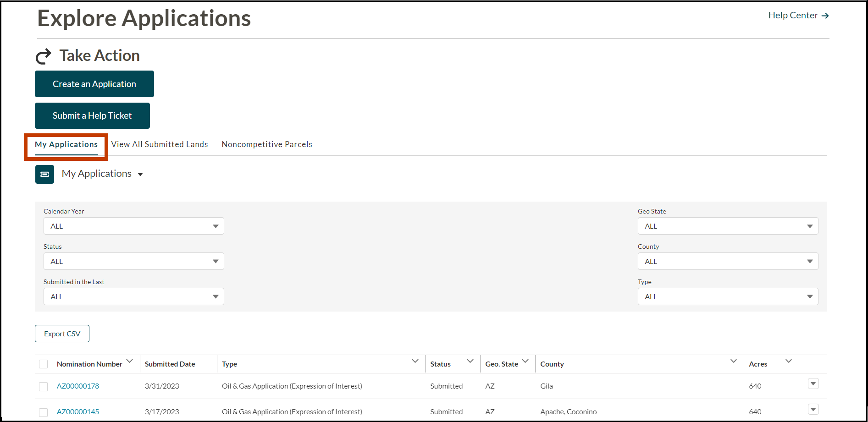Click the Export CSV button

coord(62,334)
